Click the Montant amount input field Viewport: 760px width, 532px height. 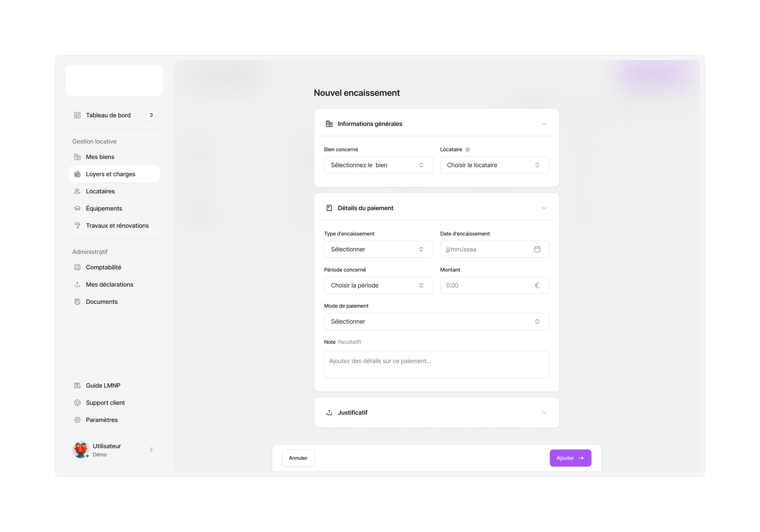pos(488,285)
